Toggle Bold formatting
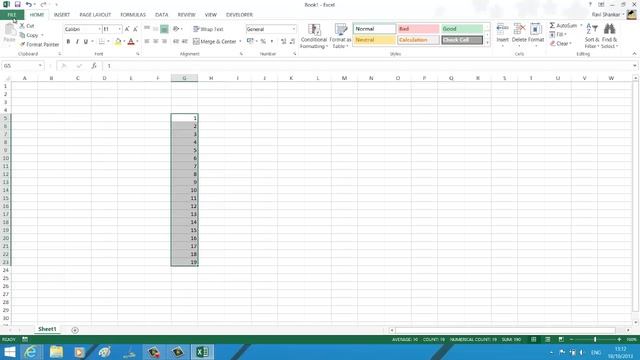The height and width of the screenshot is (360, 640). coord(68,41)
